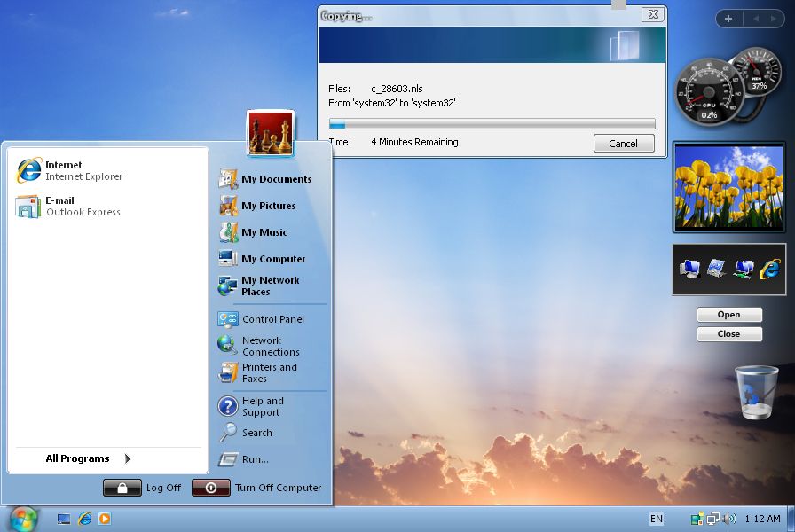Click the All Programs label
The width and height of the screenshot is (795, 532).
(x=77, y=458)
